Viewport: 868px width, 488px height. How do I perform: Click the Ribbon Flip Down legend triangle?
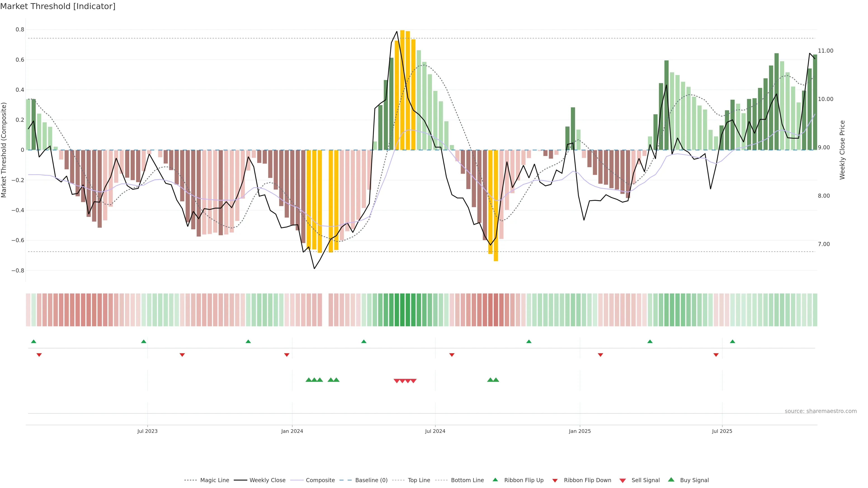pos(555,480)
